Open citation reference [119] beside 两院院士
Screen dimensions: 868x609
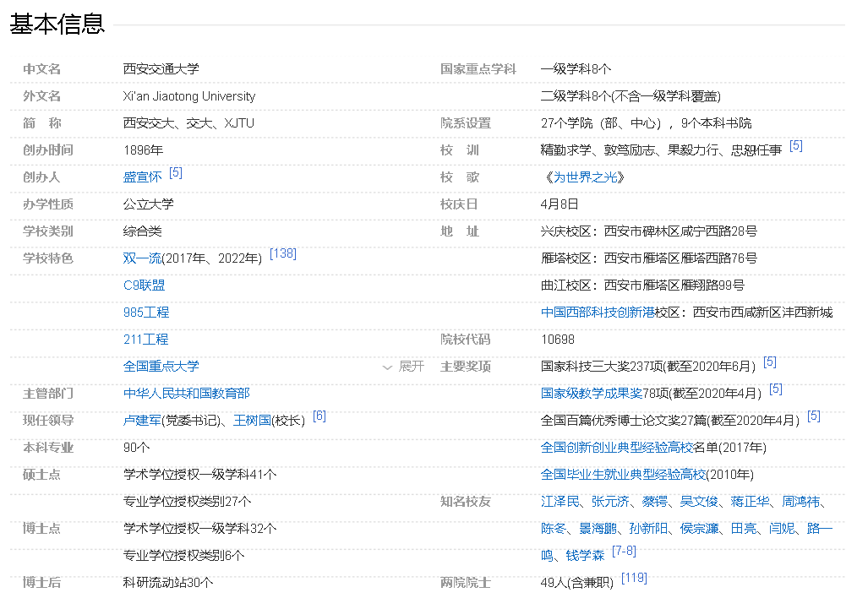pyautogui.click(x=634, y=578)
